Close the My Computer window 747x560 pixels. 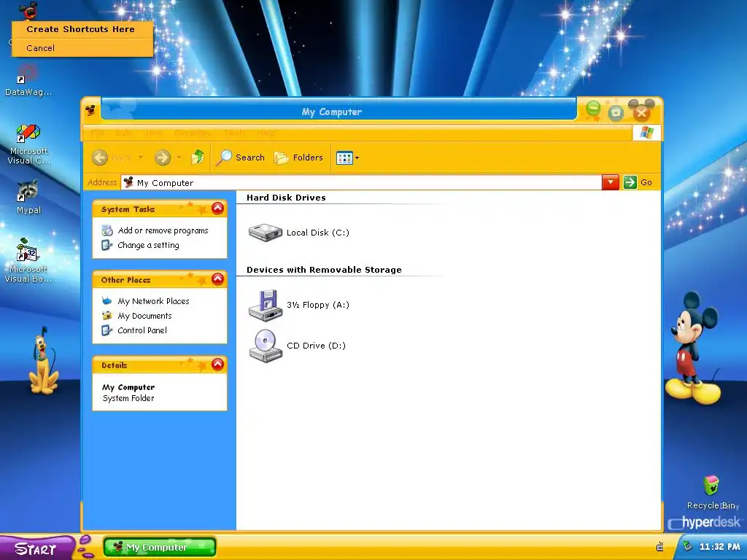(641, 112)
